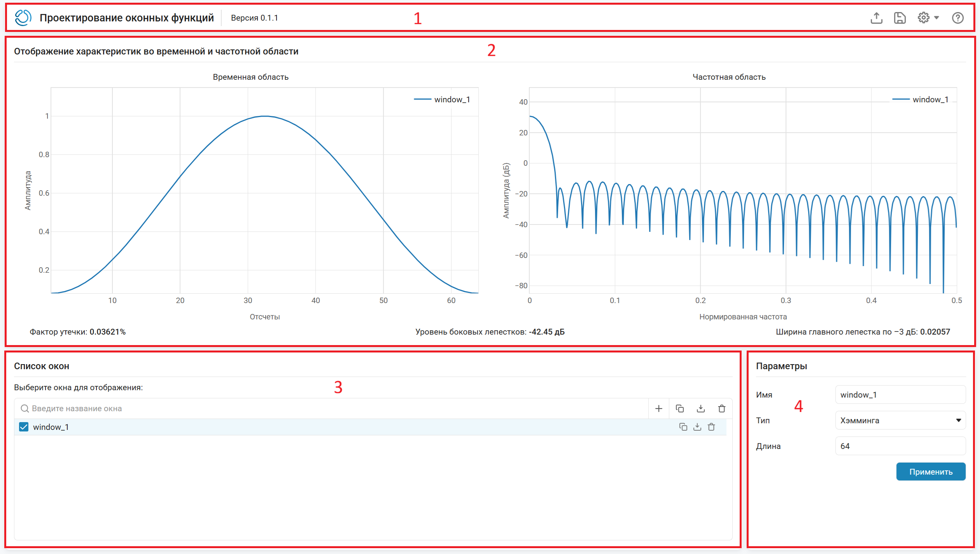Click the Имя field containing window_1

pyautogui.click(x=900, y=394)
